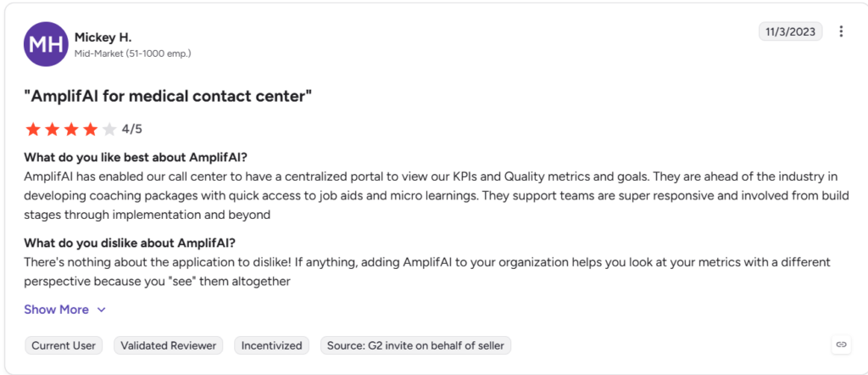Click the Source: G2 invite tag
Screen dimensions: 868x375
coord(415,345)
